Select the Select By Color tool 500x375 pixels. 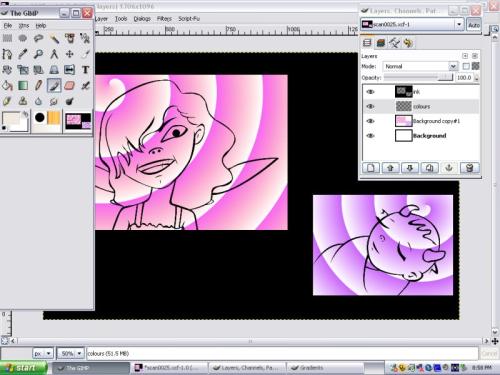pyautogui.click(x=70, y=38)
